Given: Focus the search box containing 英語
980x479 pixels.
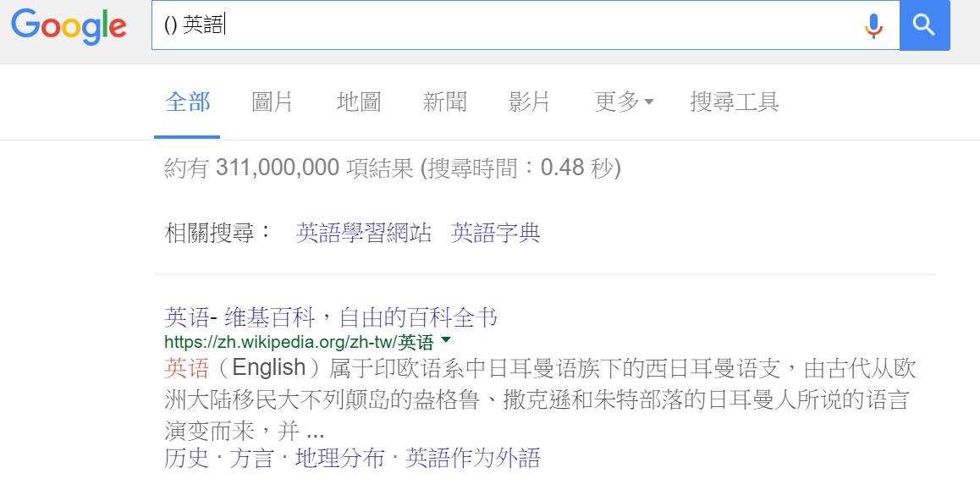Looking at the screenshot, I should [x=525, y=25].
